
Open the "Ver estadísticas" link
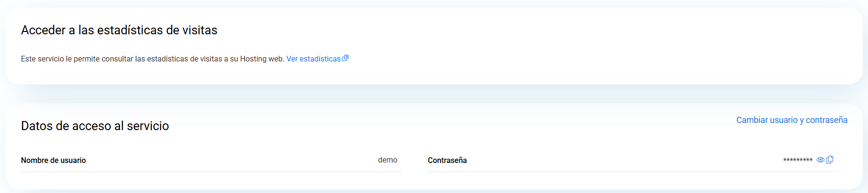[x=313, y=59]
